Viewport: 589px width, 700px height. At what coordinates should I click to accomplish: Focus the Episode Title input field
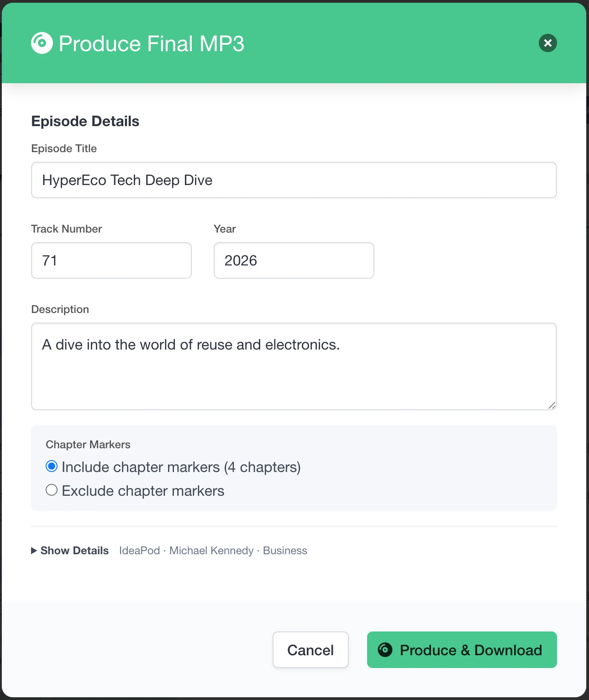pos(294,180)
